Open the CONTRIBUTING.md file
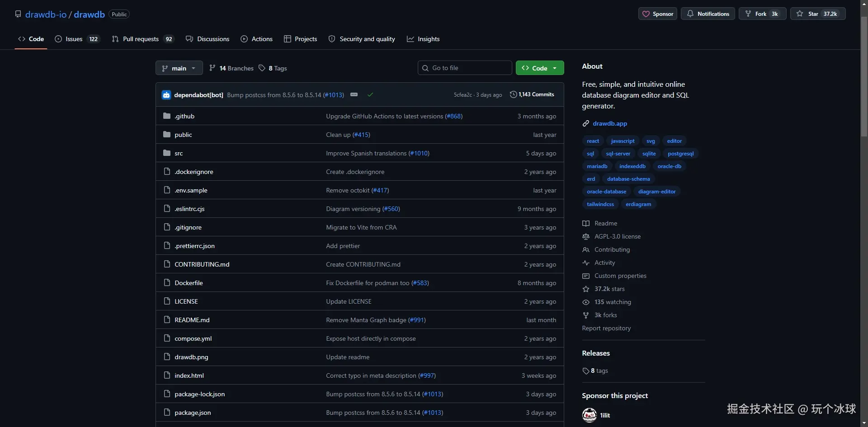Viewport: 868px width, 427px height. pos(202,264)
